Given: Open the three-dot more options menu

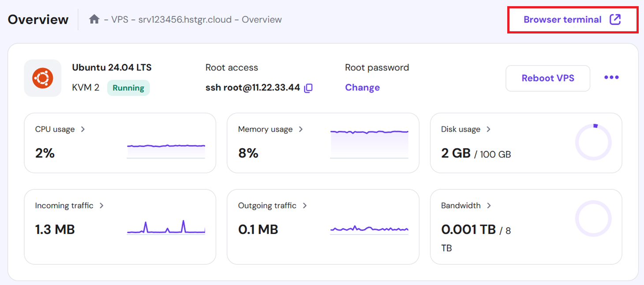Looking at the screenshot, I should 611,78.
